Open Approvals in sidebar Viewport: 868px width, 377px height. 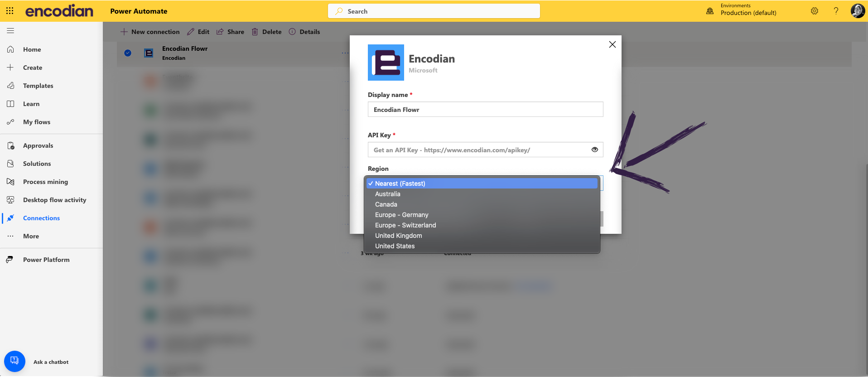pos(38,145)
